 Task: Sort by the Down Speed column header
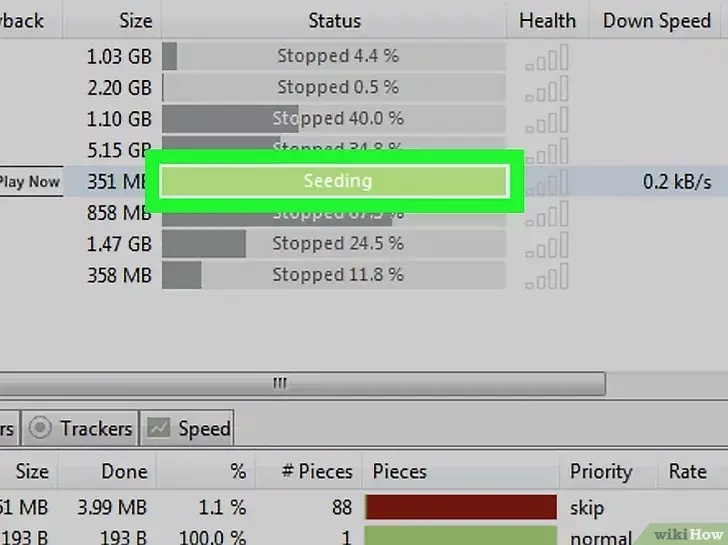click(656, 20)
